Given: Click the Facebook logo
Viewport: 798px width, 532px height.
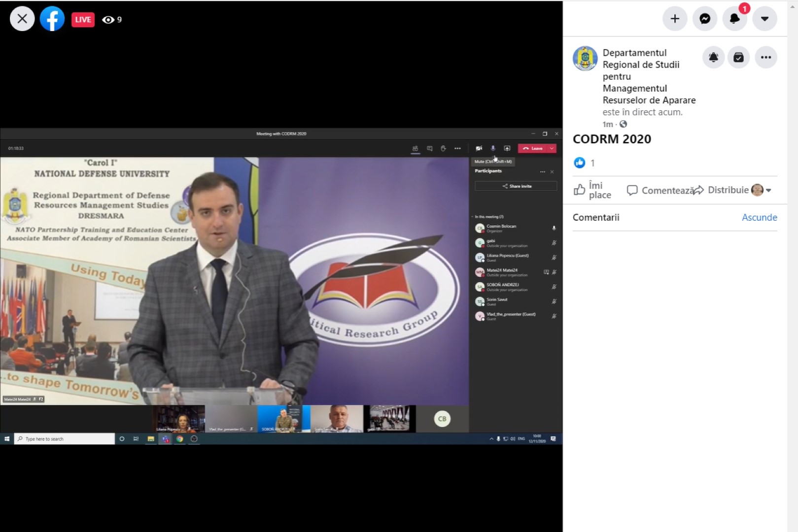Looking at the screenshot, I should tap(52, 19).
